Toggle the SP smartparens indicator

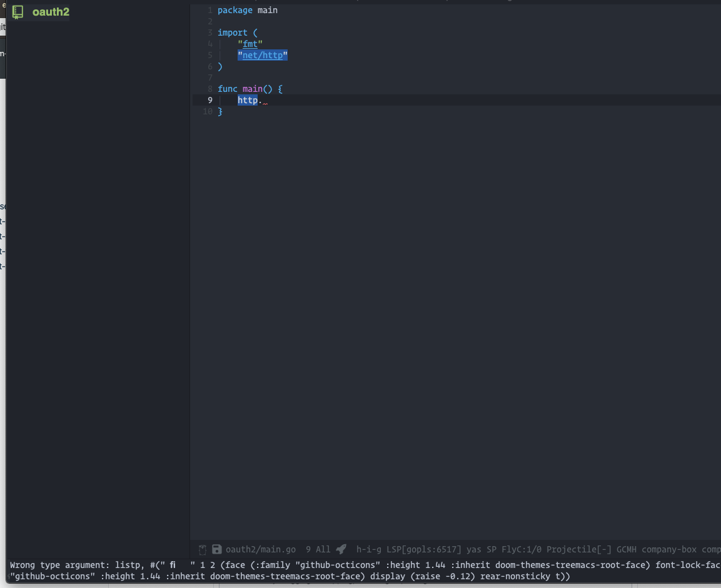pyautogui.click(x=490, y=549)
